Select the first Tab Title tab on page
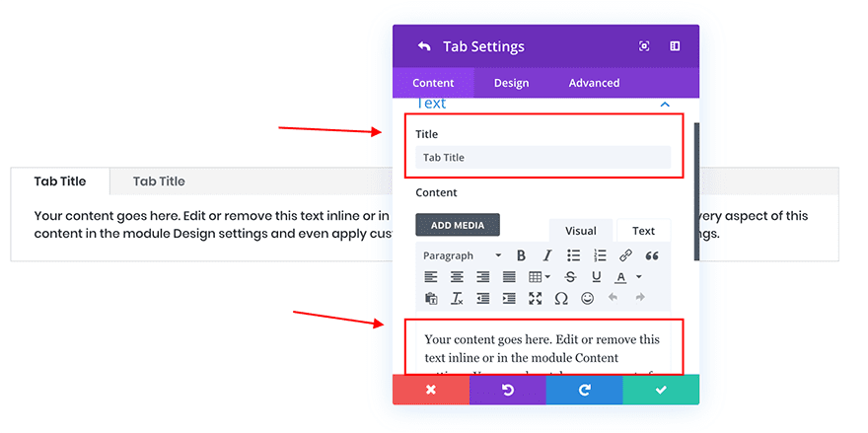 (60, 181)
